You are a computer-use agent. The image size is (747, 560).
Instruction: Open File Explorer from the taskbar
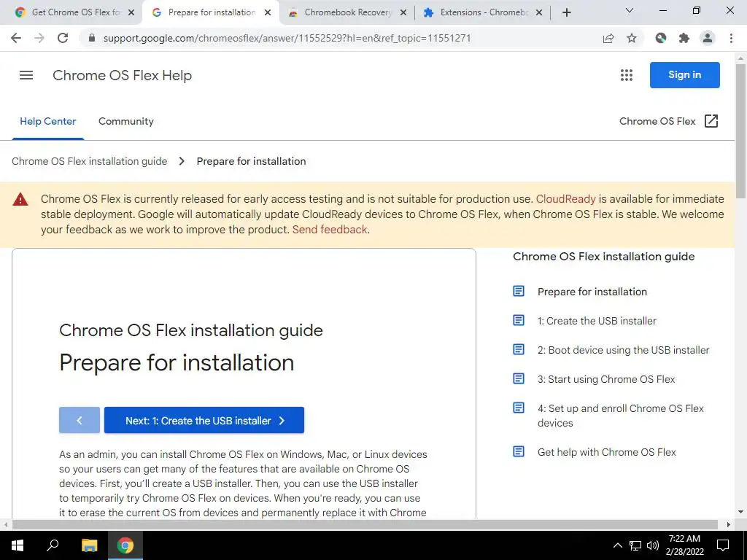(89, 545)
